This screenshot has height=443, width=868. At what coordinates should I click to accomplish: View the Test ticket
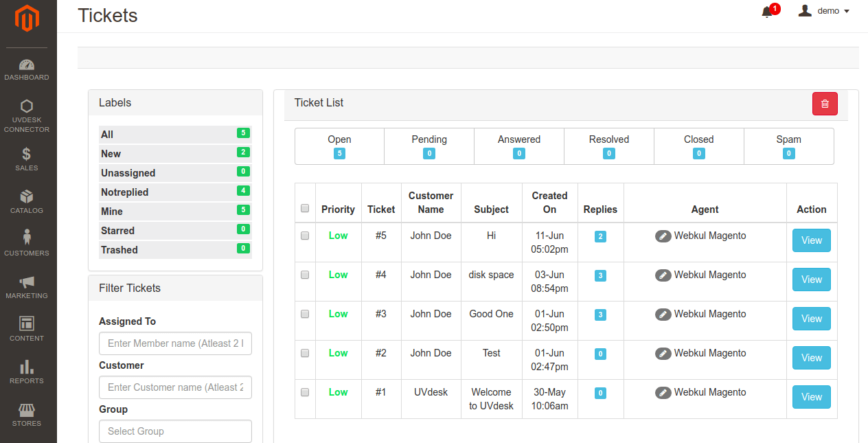point(812,358)
